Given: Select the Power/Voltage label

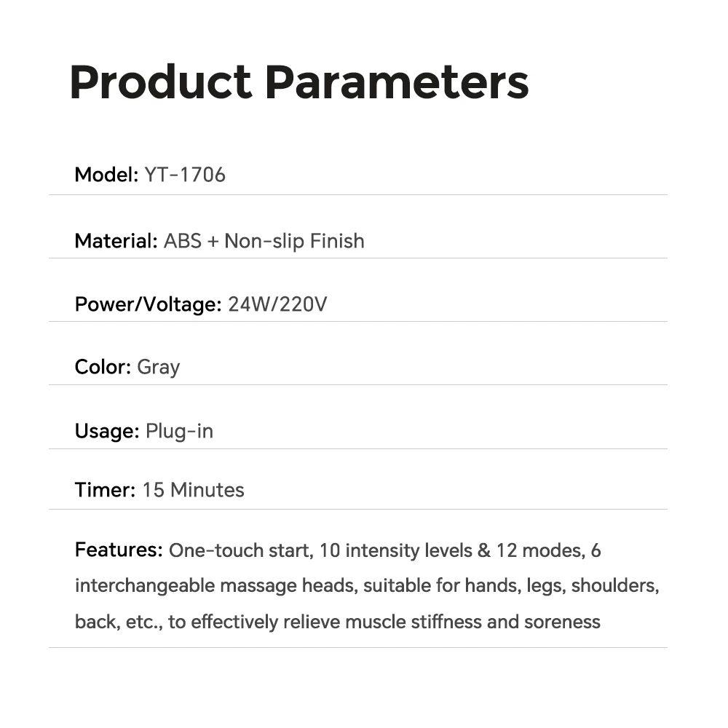Looking at the screenshot, I should 148,304.
